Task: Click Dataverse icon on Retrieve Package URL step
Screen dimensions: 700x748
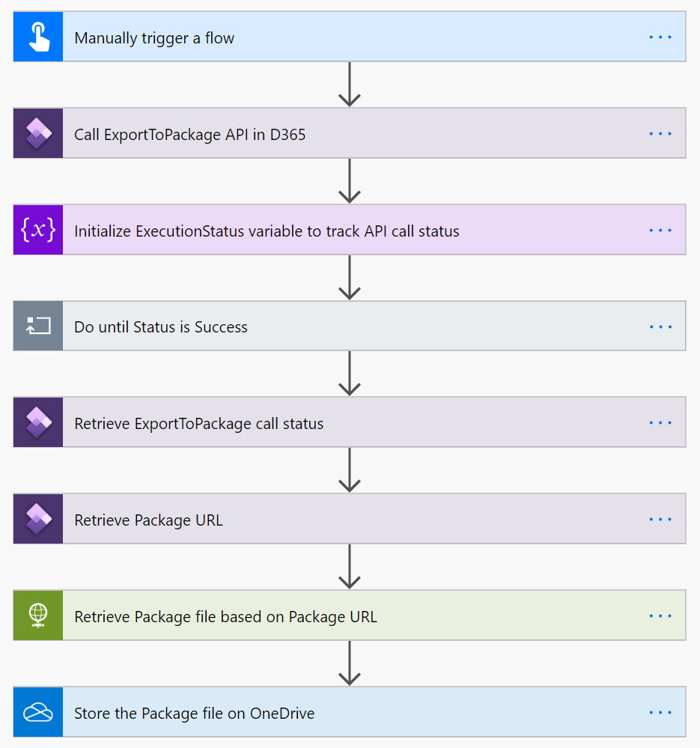Action: (x=38, y=519)
